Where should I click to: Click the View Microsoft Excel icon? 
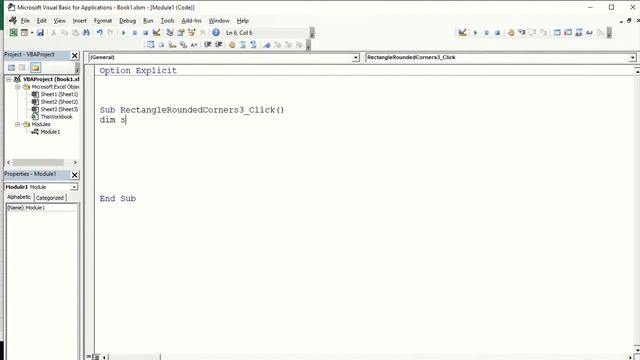tap(13, 33)
